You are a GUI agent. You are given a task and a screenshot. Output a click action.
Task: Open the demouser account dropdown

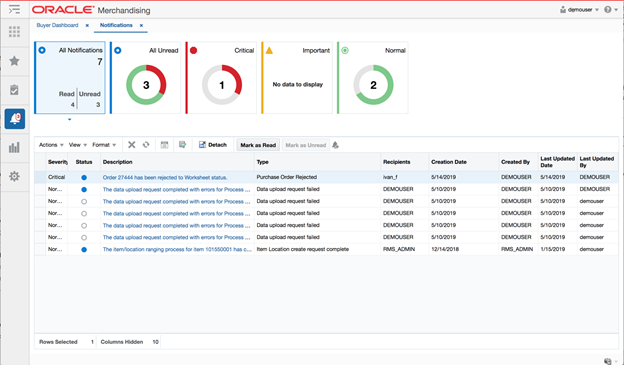point(579,10)
